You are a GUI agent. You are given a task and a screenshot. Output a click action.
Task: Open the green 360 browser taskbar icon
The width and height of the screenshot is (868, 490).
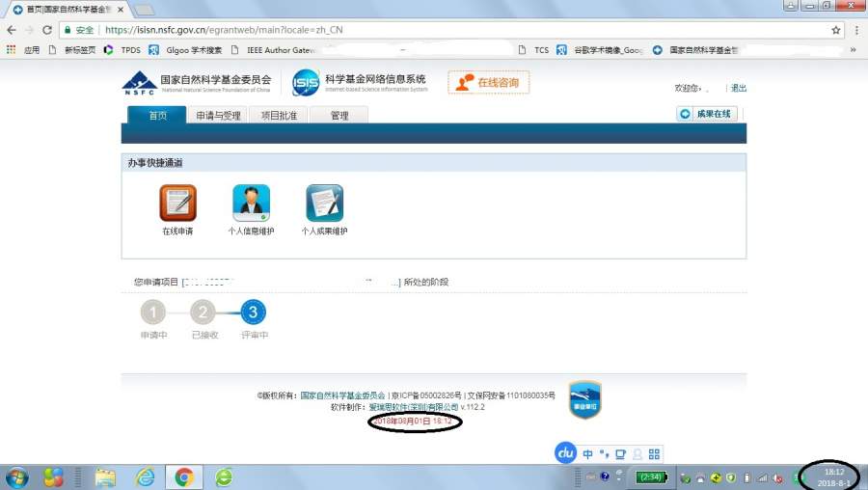(224, 477)
